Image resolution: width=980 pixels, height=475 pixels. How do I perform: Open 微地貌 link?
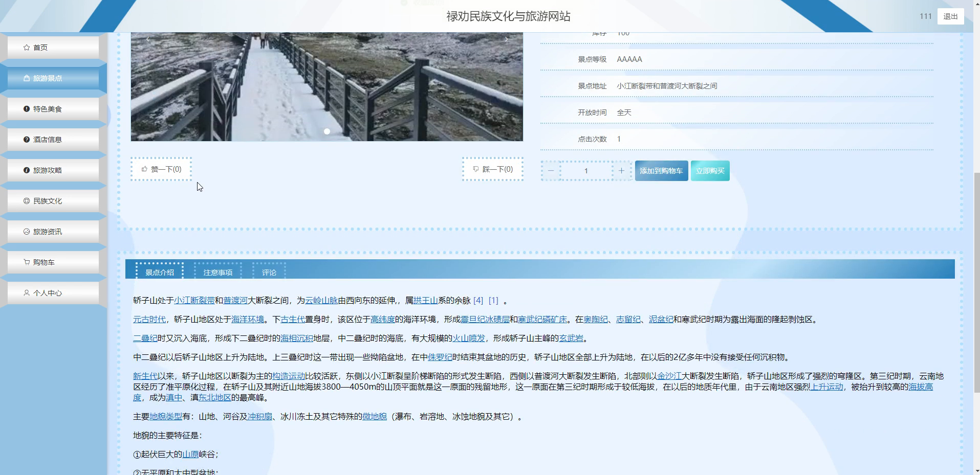click(375, 417)
